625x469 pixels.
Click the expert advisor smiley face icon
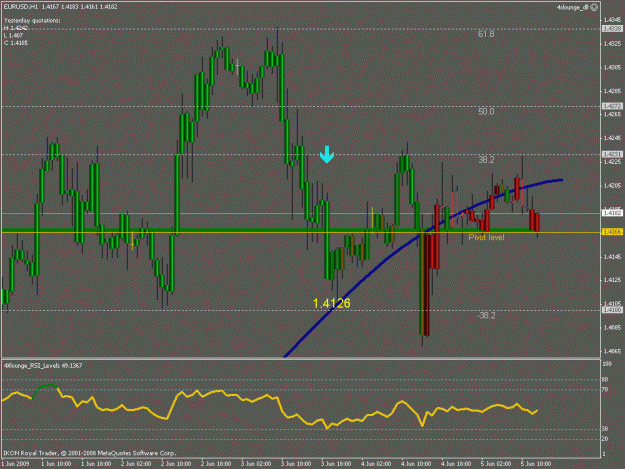[594, 7]
